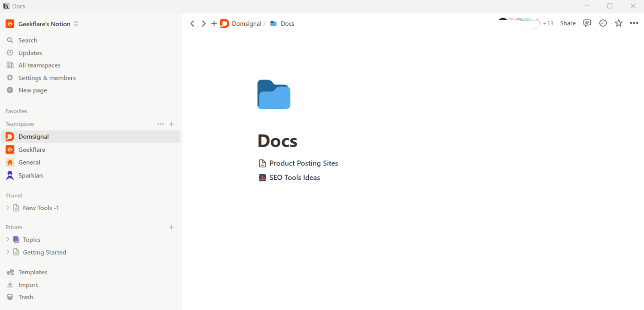Screen dimensions: 644x310
Task: Click the All teamspaces grid icon
Action: 10,65
